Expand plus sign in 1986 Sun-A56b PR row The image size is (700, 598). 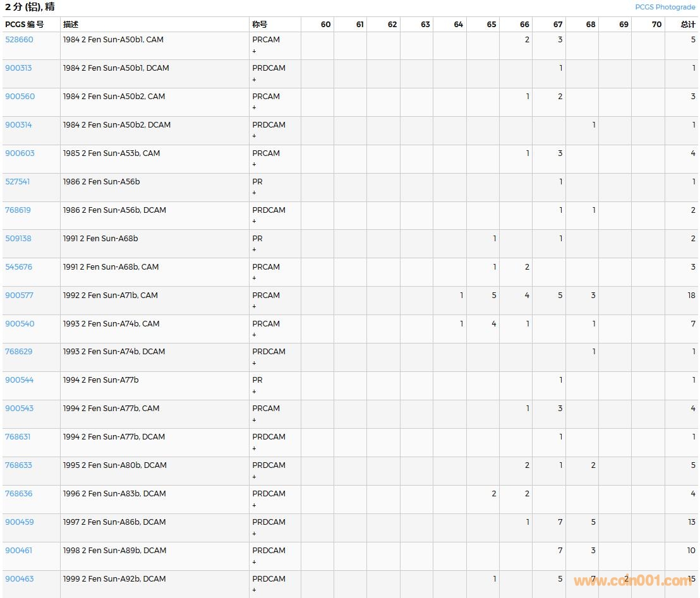pos(255,193)
